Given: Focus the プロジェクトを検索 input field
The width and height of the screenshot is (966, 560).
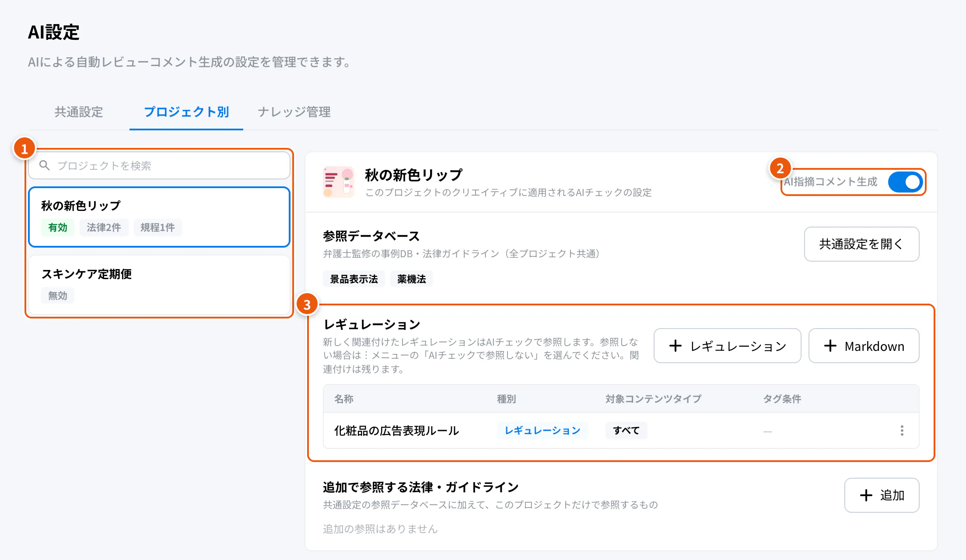Looking at the screenshot, I should click(159, 165).
